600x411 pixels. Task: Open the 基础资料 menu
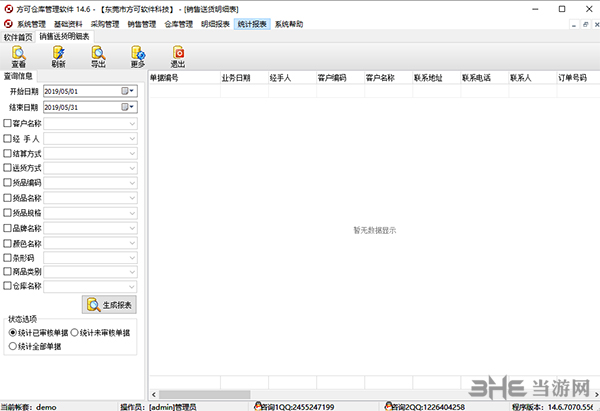point(68,24)
